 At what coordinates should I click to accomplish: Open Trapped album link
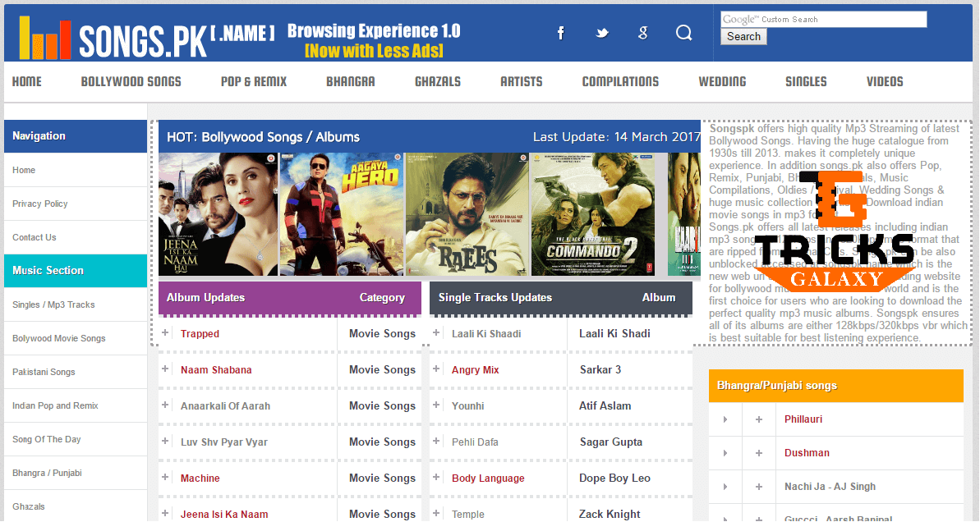[x=200, y=334]
